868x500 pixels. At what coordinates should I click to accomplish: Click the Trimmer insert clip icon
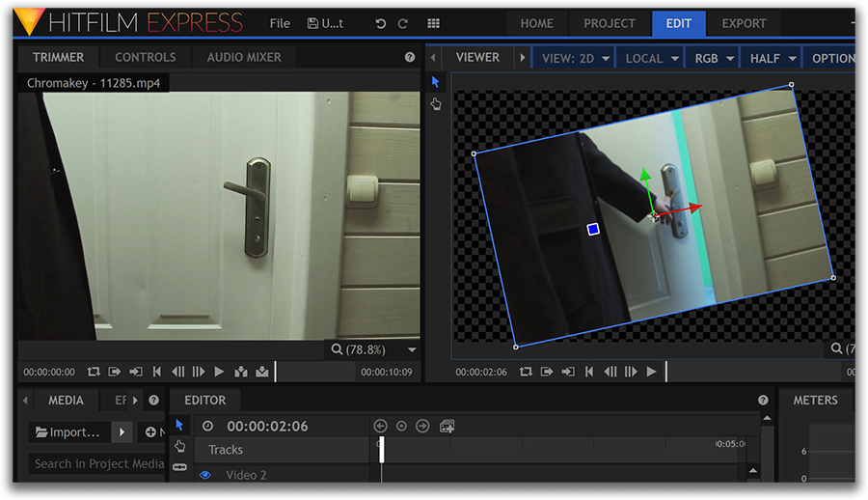click(x=241, y=372)
